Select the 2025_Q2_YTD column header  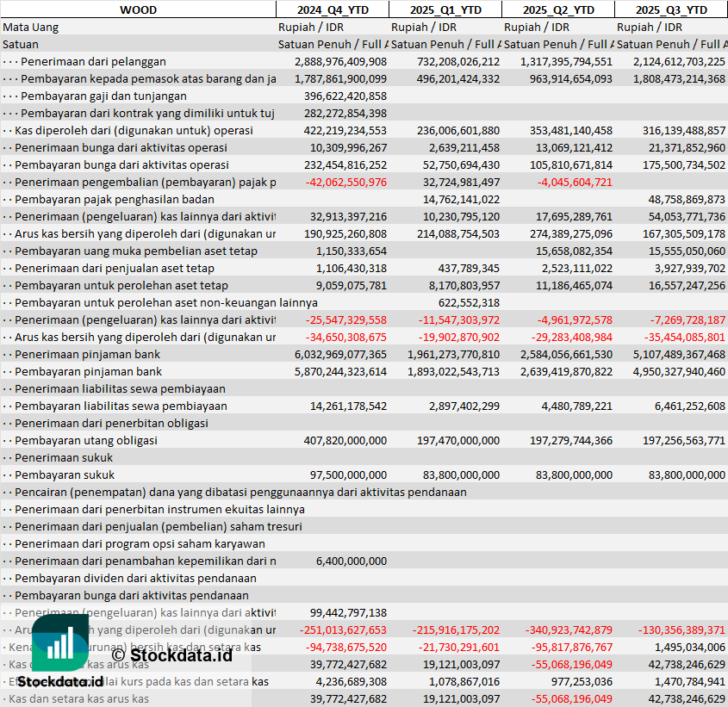click(x=558, y=9)
